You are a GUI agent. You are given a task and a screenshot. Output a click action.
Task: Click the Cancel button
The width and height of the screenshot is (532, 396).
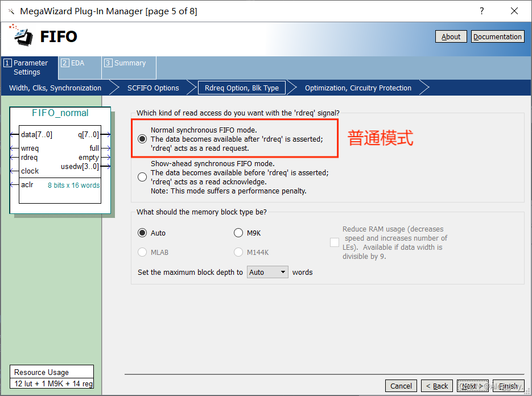[x=401, y=386]
